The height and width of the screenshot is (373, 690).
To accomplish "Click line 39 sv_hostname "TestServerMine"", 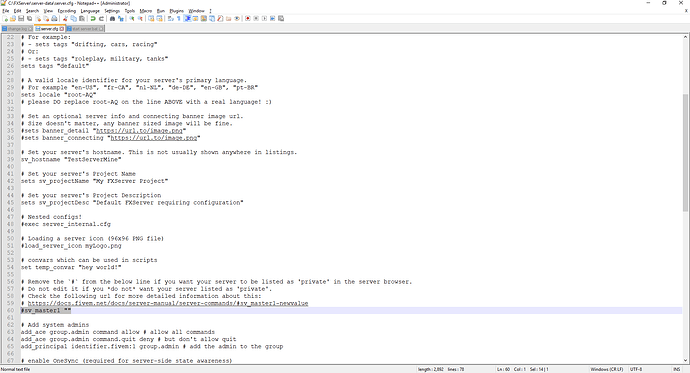I will tap(71, 160).
